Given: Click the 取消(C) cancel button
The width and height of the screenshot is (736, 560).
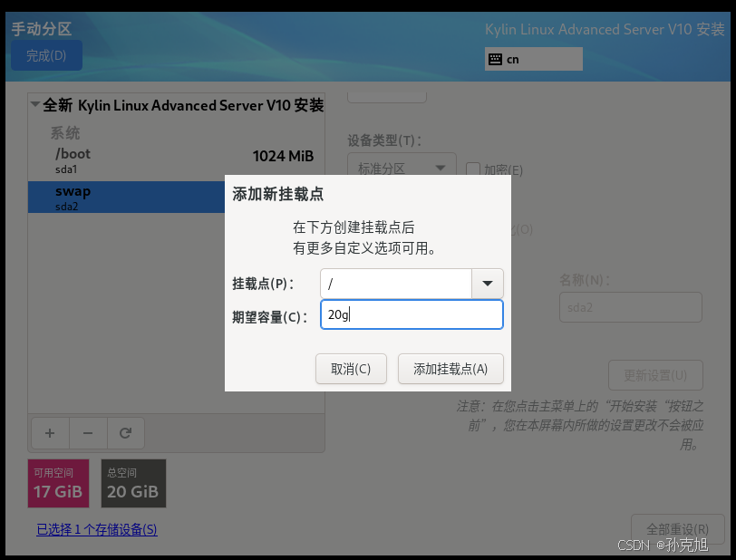Looking at the screenshot, I should click(351, 369).
